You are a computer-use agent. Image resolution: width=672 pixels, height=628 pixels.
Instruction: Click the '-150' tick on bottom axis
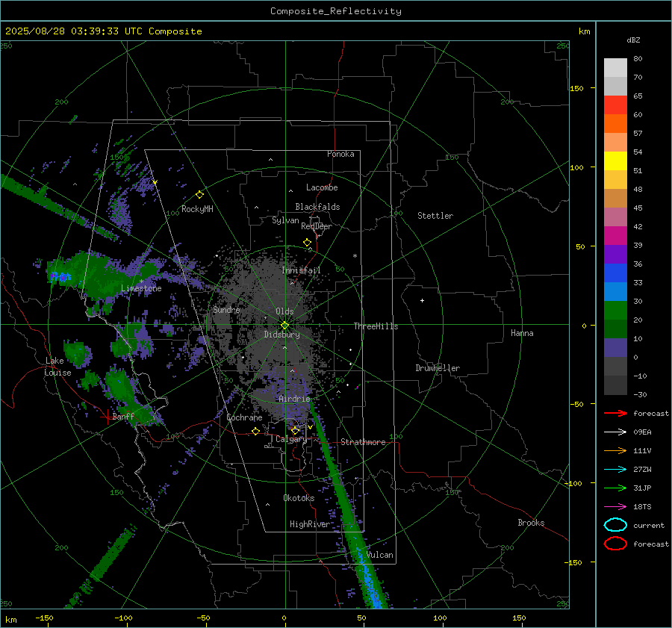pos(44,618)
